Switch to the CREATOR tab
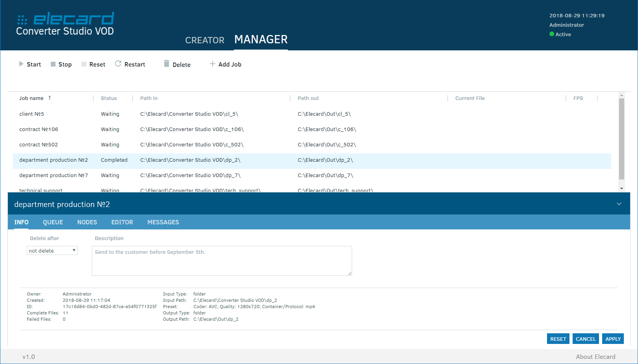 tap(205, 40)
